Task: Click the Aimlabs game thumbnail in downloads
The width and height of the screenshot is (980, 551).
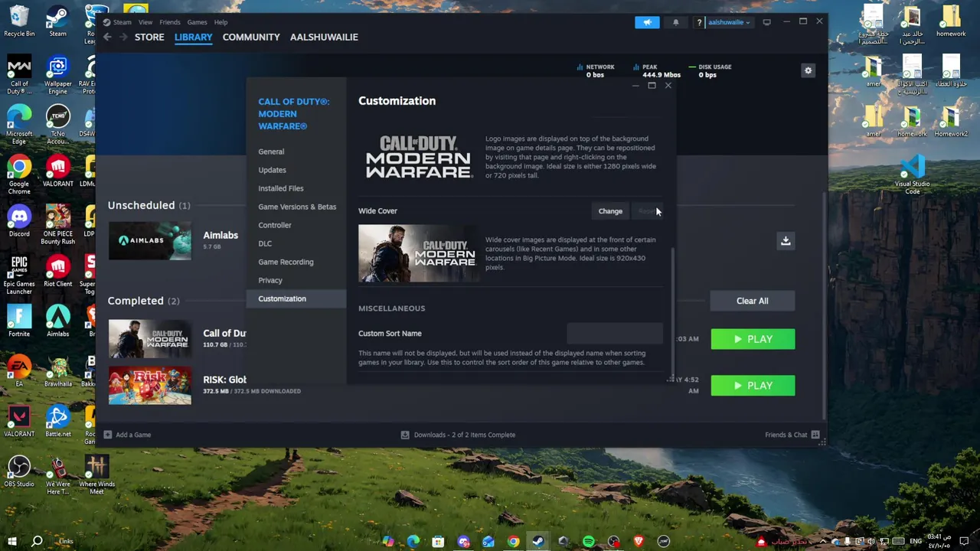Action: coord(150,241)
